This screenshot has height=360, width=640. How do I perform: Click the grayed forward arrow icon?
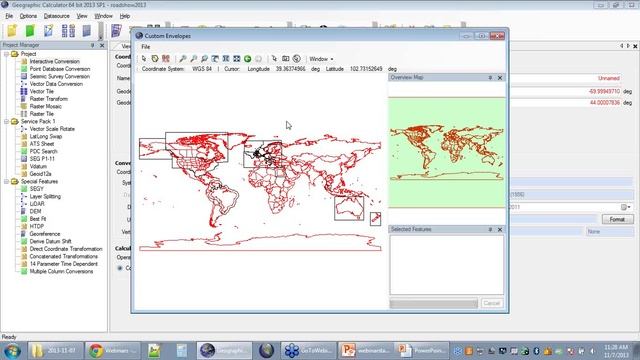258,59
